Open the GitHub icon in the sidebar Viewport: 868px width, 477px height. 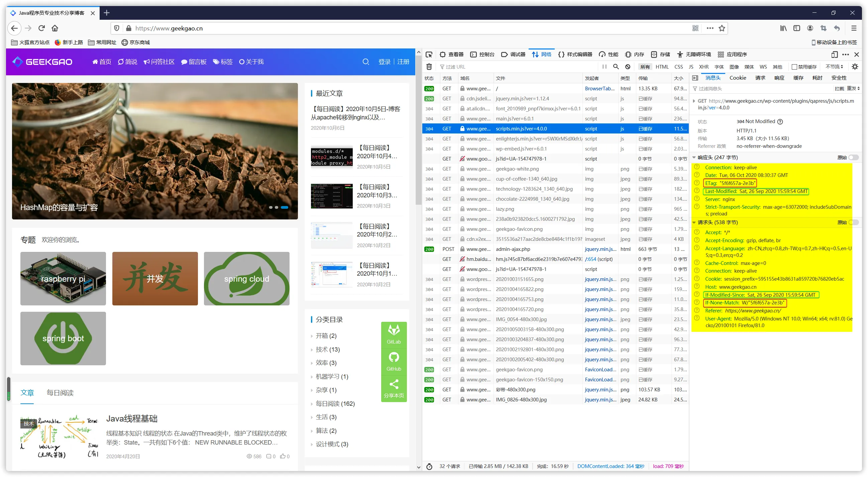click(394, 361)
